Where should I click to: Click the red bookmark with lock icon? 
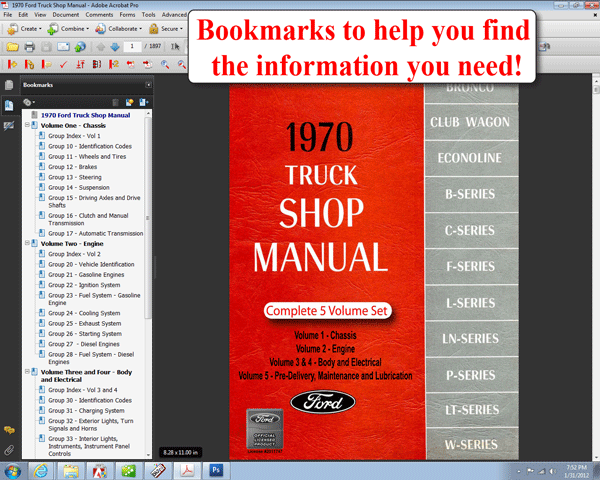point(29,64)
